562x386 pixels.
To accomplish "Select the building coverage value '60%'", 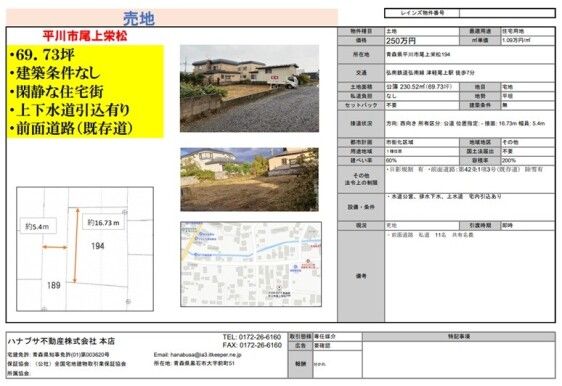I will pos(391,161).
